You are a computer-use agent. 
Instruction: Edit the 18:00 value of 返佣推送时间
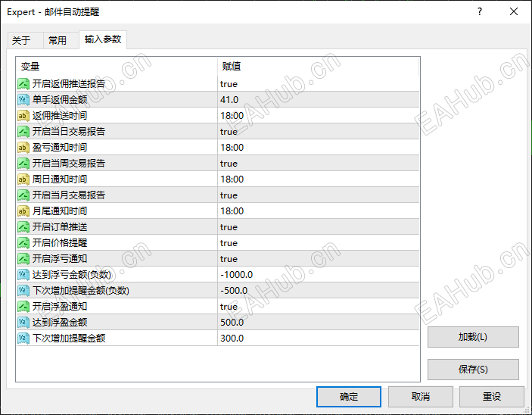319,116
